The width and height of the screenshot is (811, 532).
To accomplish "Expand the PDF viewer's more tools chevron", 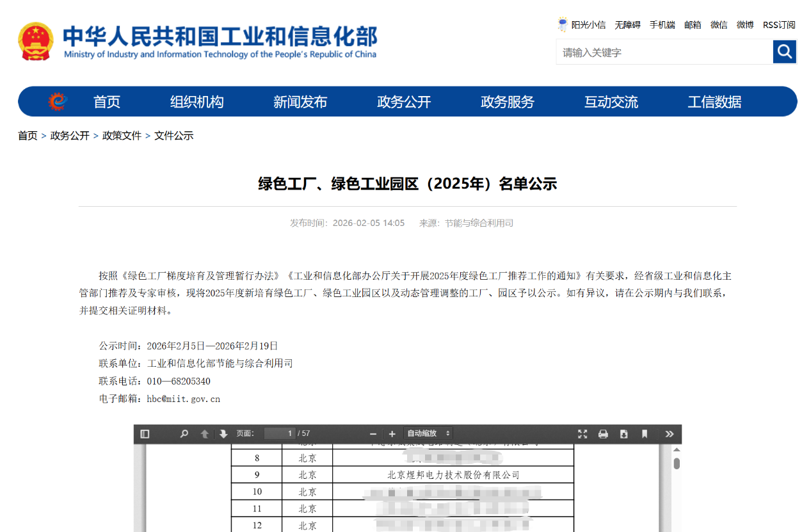I will (670, 433).
